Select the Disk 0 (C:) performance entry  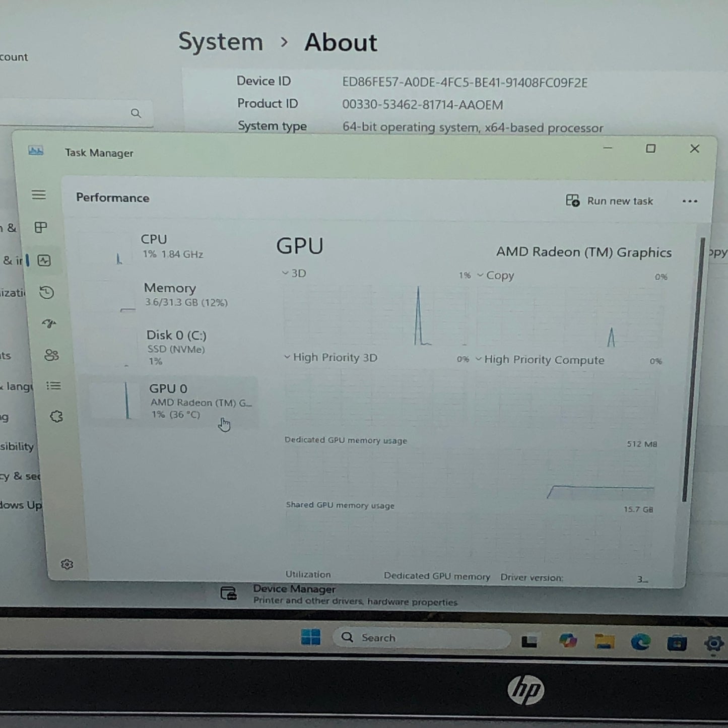pyautogui.click(x=175, y=347)
